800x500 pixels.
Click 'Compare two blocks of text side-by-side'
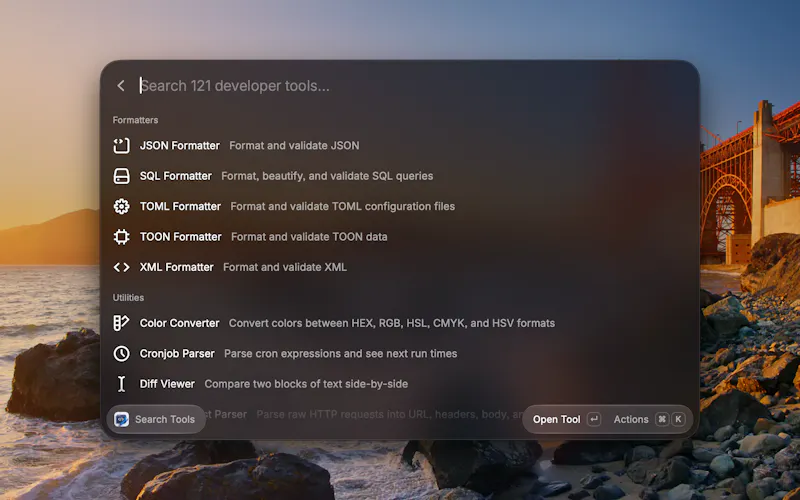306,384
